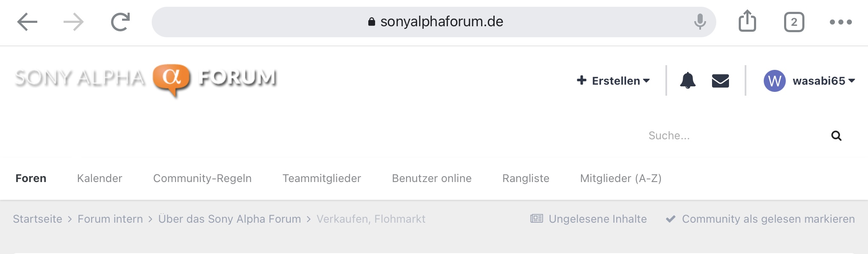The height and width of the screenshot is (254, 868).
Task: Switch to Benutzer online
Action: [431, 178]
